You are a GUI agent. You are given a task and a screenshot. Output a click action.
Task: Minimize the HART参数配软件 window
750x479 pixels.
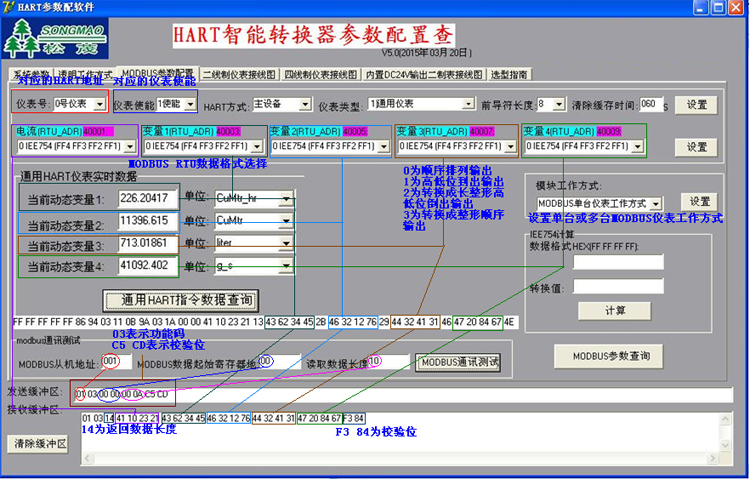(702, 7)
